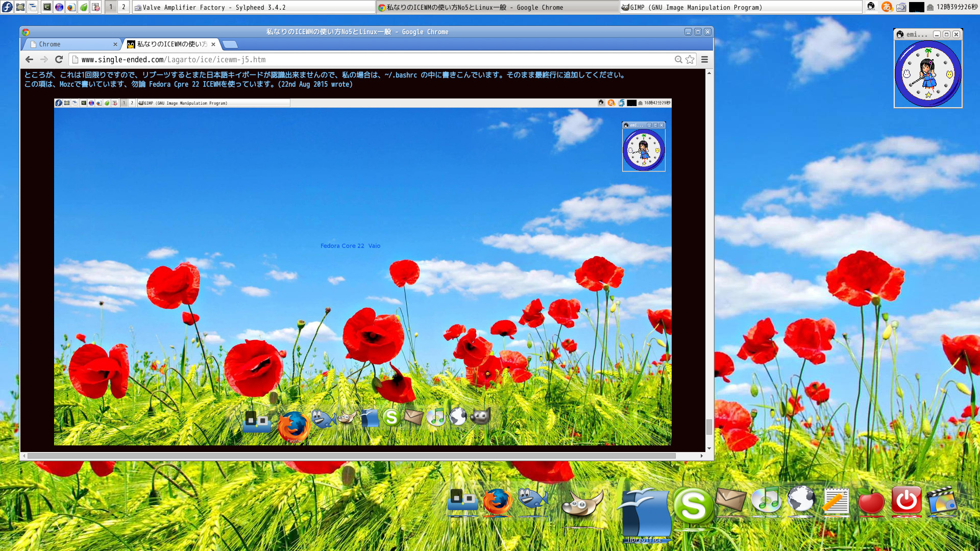Open the Fedora start menu
Image resolution: width=980 pixels, height=551 pixels.
(x=7, y=7)
